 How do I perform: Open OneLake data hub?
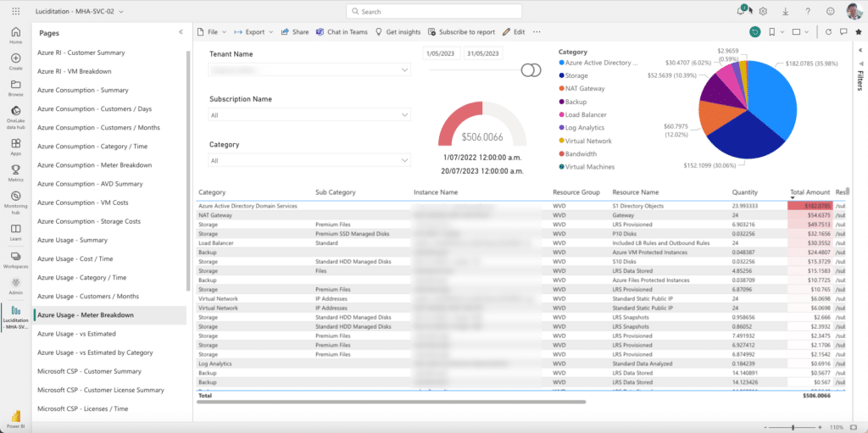15,116
